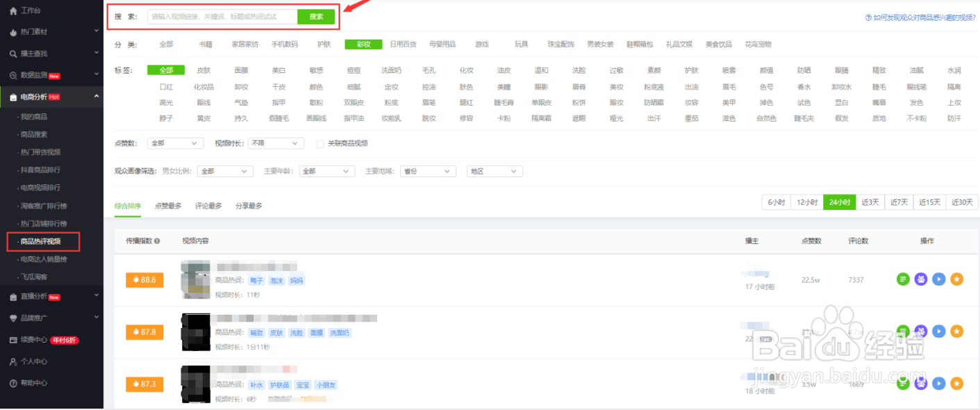The width and height of the screenshot is (980, 410).
Task: Expand the 热门素材 sidebar menu
Action: [51, 32]
